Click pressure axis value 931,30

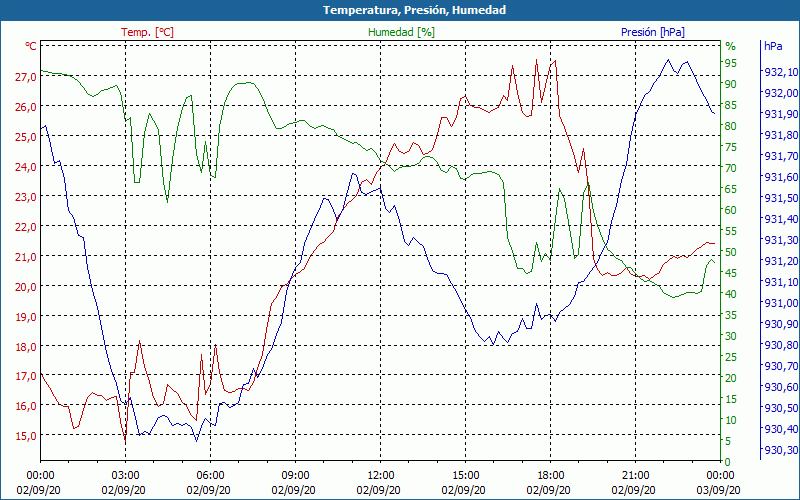(x=781, y=240)
